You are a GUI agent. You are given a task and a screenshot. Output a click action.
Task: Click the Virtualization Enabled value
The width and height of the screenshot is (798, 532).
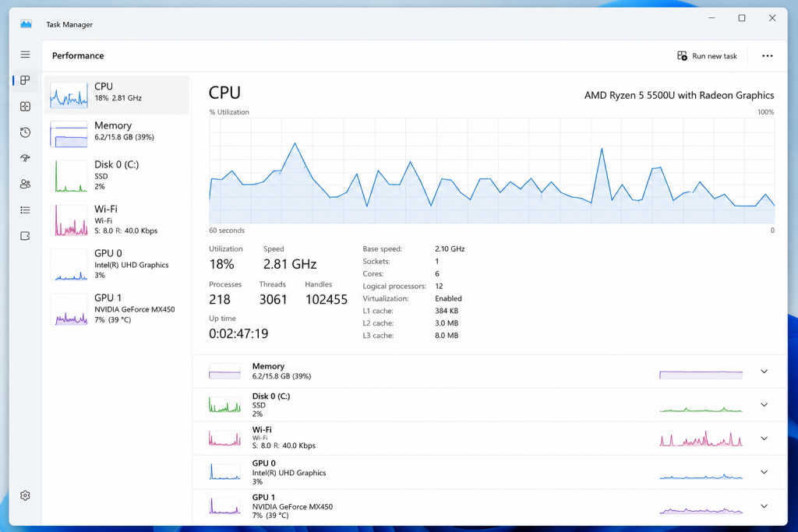[448, 298]
